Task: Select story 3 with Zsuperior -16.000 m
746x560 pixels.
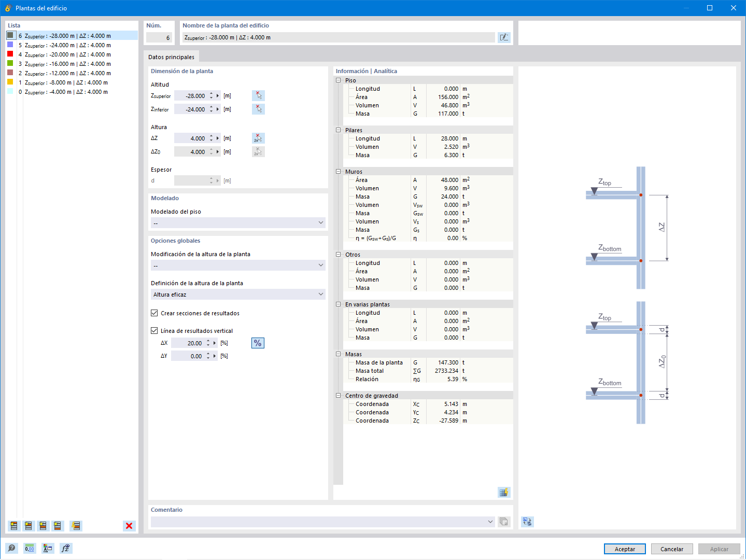Action: pos(72,64)
